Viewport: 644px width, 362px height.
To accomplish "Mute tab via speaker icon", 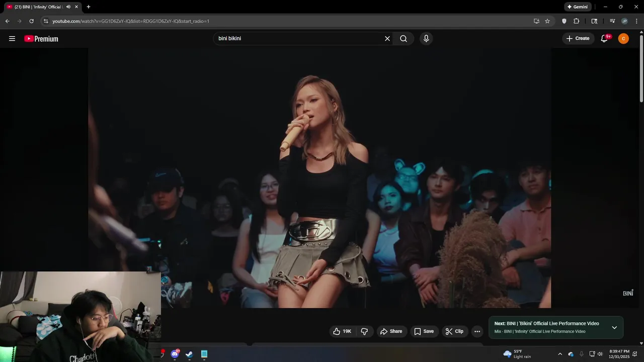I will click(x=68, y=7).
